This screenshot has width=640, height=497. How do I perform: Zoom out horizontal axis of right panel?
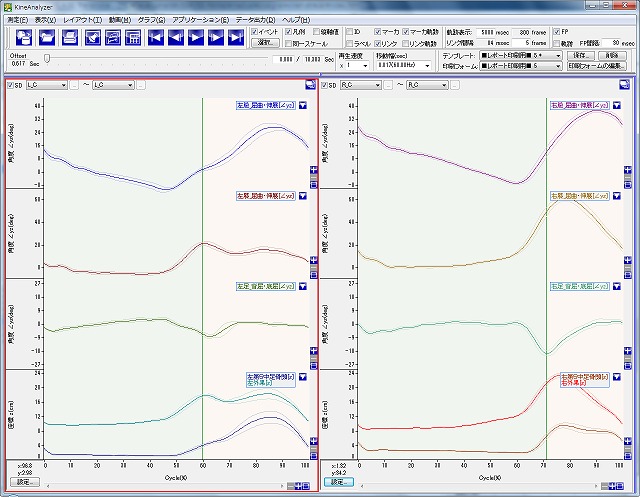point(605,486)
